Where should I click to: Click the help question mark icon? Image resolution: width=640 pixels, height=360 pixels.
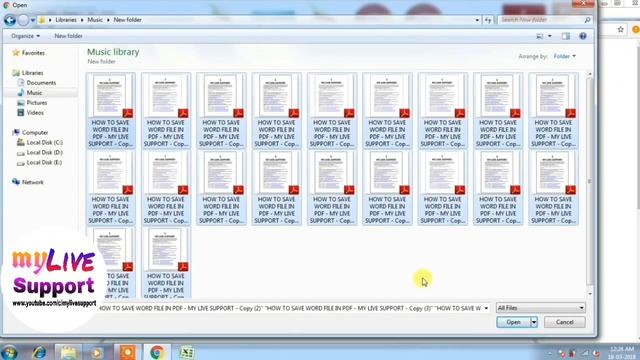point(583,36)
